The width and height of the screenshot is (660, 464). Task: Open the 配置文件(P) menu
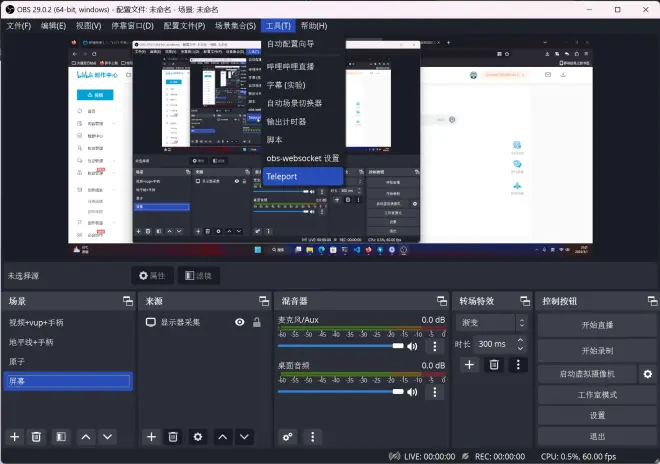point(184,26)
